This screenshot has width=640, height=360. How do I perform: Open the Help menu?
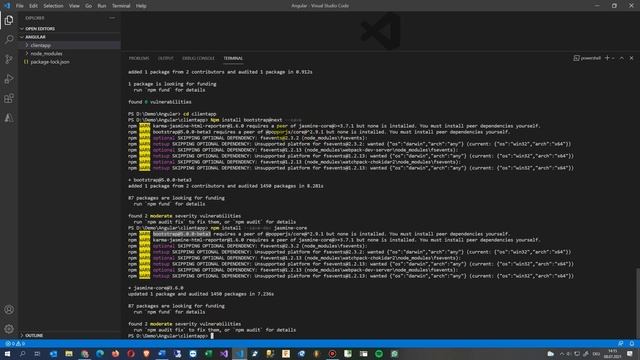tap(141, 6)
